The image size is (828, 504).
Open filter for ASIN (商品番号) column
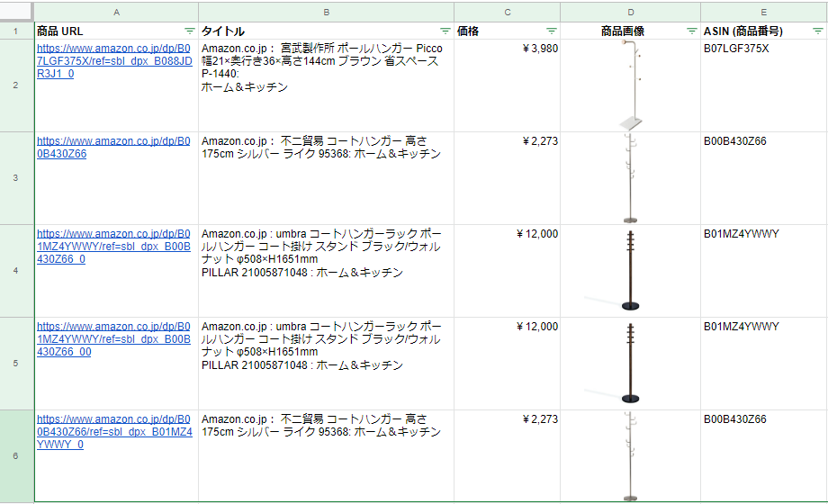tap(818, 31)
